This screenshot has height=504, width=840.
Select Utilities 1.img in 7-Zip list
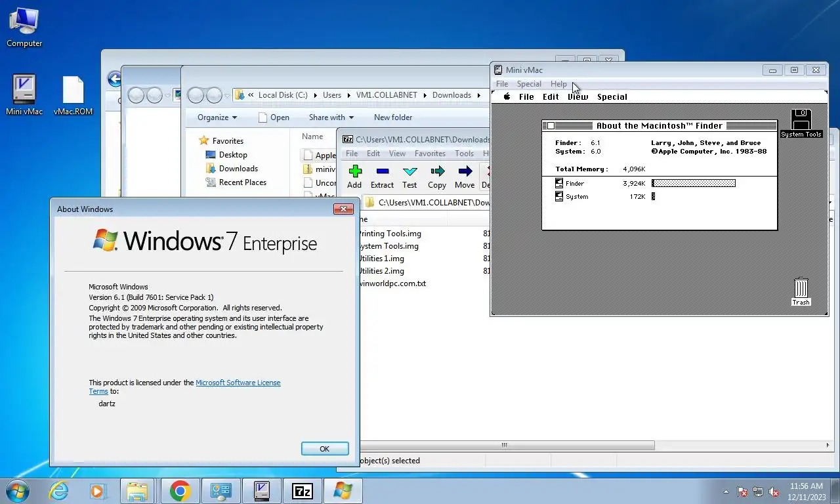click(381, 259)
